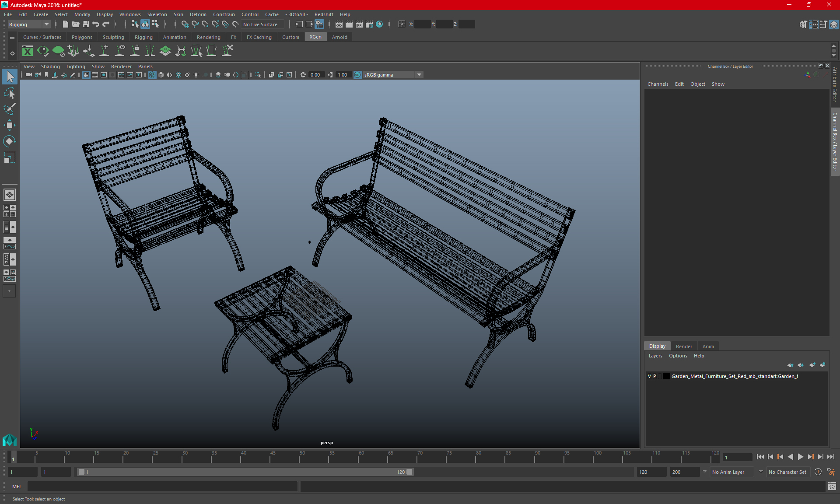Switch to the Polygons shelf tab
Screen dimensions: 840x504
coord(82,37)
